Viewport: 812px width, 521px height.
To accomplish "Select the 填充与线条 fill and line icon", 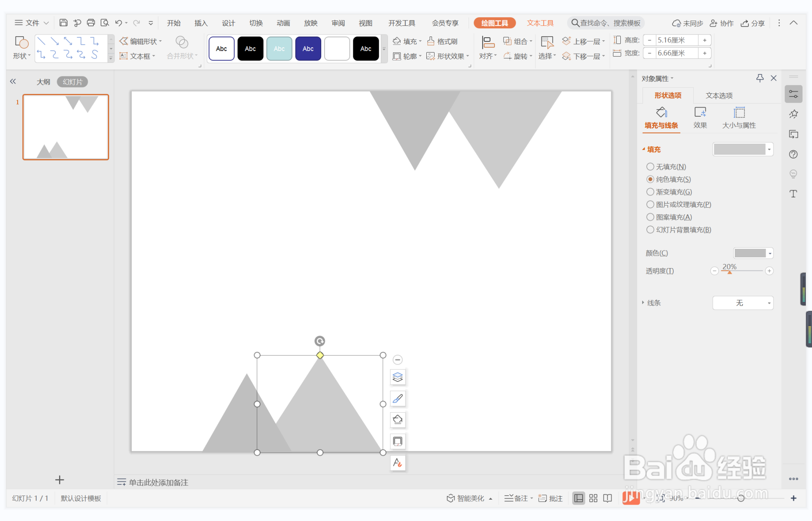I will (661, 112).
